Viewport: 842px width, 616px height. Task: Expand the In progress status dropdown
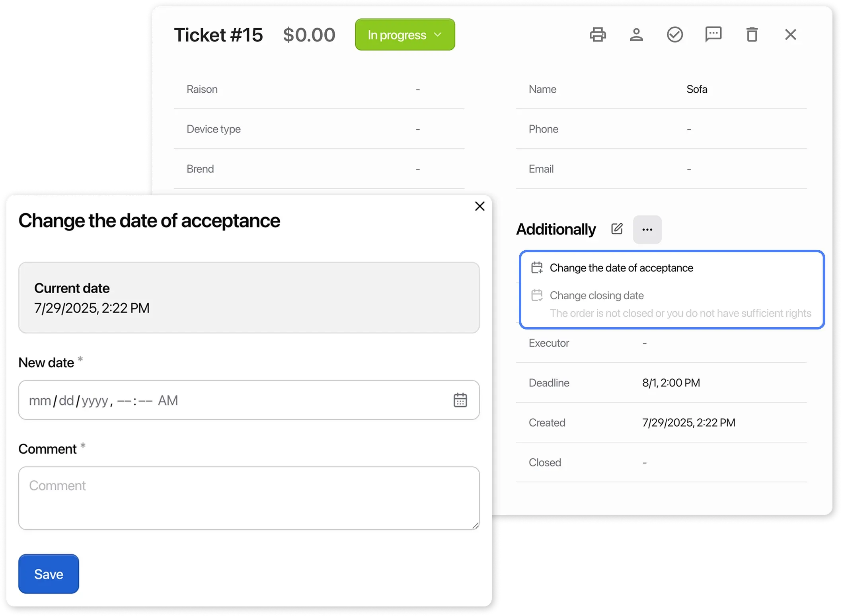pos(405,35)
